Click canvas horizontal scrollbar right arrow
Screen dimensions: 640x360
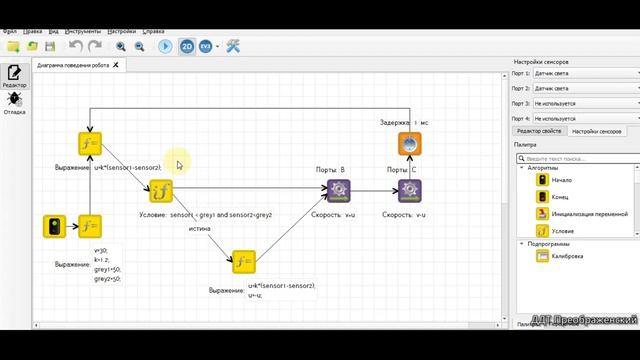[x=498, y=325]
